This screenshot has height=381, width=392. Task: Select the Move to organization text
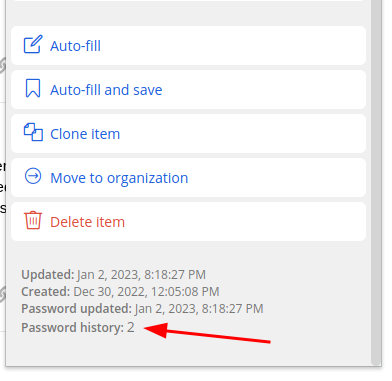tap(119, 178)
